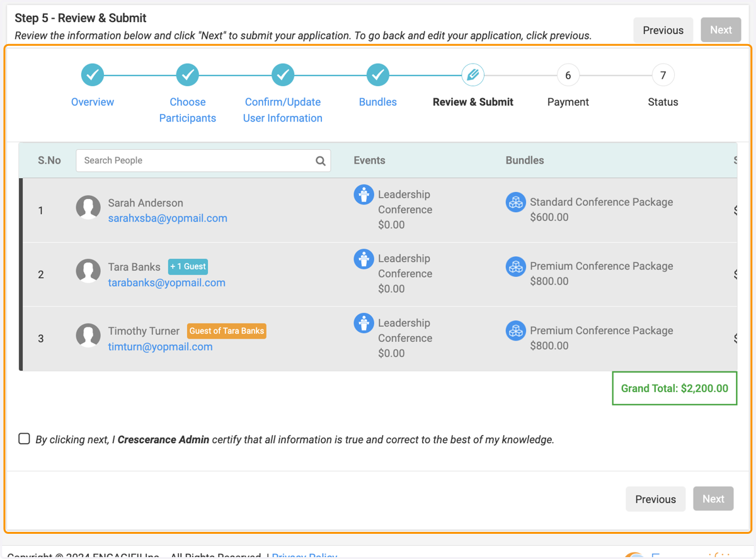
Task: Click the +1 Guest badge
Action: (188, 266)
